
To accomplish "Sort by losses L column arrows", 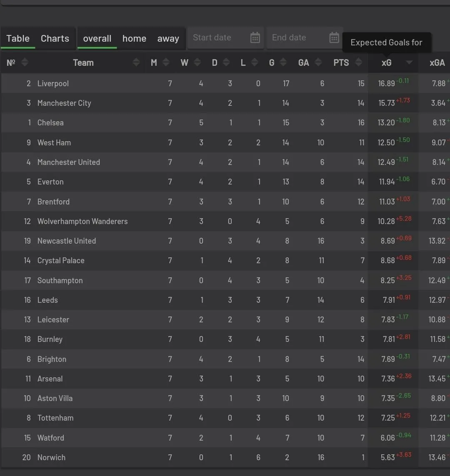I will click(254, 63).
